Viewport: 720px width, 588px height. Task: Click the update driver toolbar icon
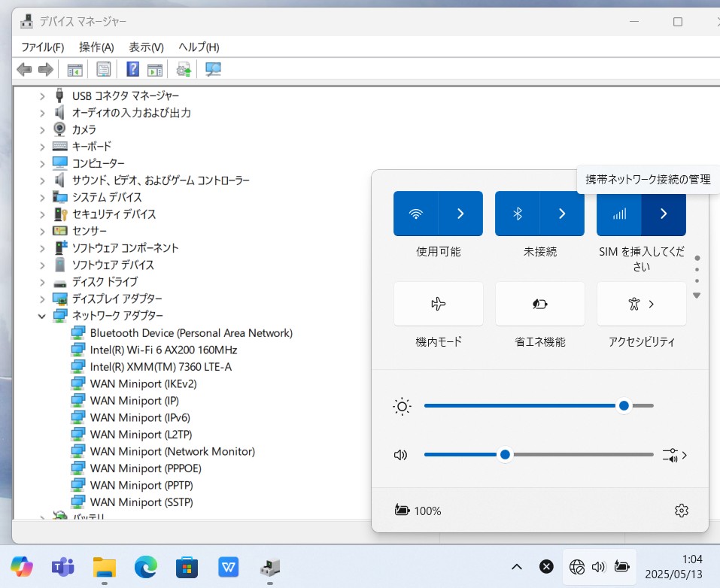(184, 70)
